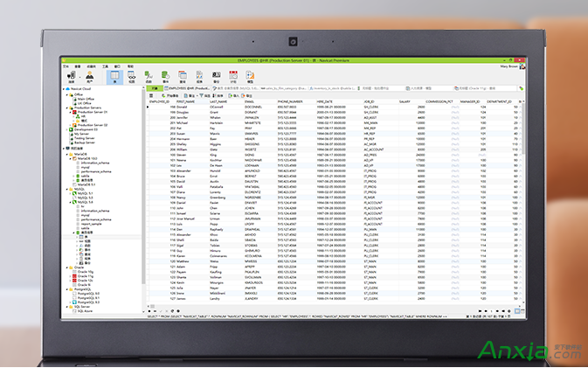Switch to form view using the bottom-right toggle
588x368 pixels.
click(522, 311)
